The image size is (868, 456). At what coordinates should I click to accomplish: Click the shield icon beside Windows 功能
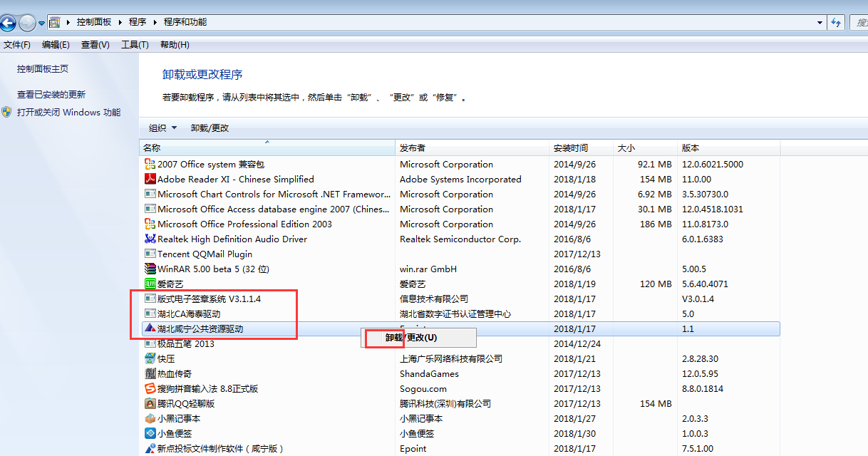pyautogui.click(x=6, y=112)
